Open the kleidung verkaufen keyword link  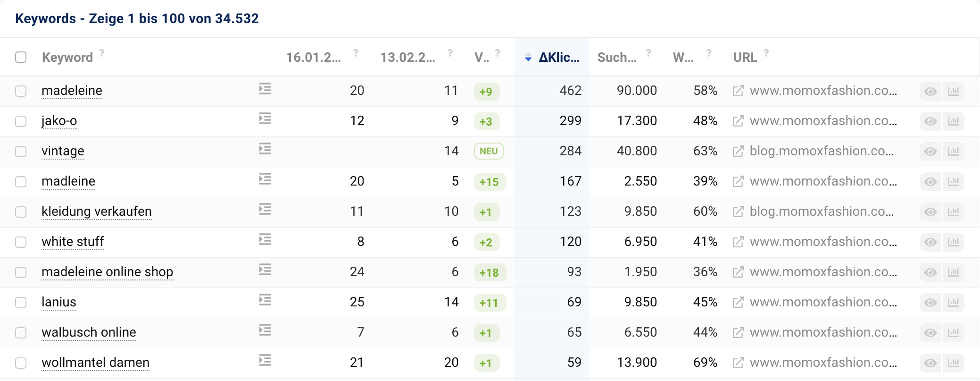pos(97,212)
